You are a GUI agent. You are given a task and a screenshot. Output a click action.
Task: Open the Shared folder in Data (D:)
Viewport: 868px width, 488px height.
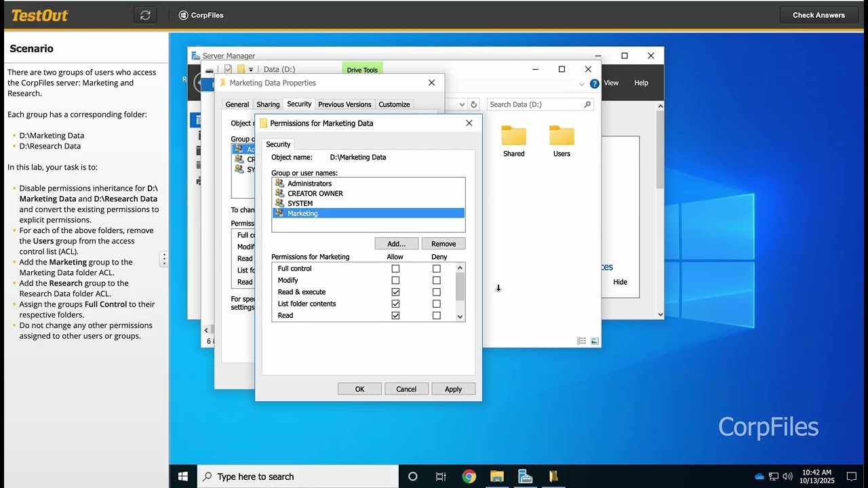(x=513, y=141)
